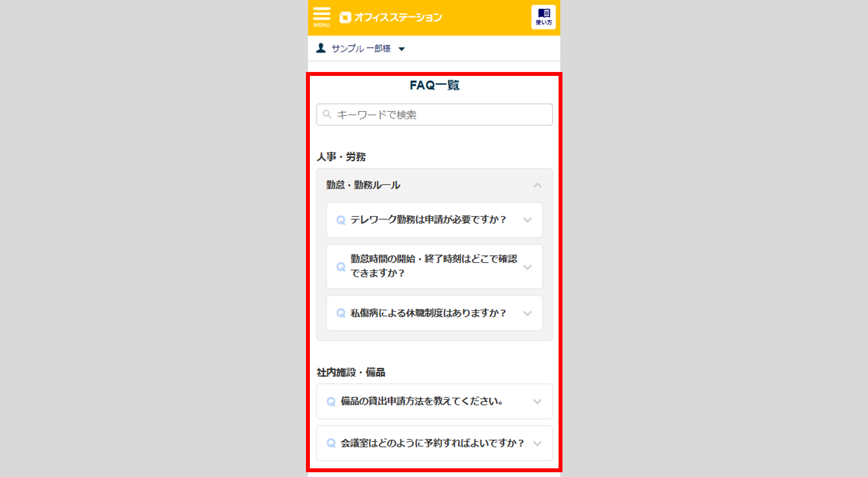The width and height of the screenshot is (868, 477).
Task: Click the Q icon beside 私傷病 question
Action: pos(341,313)
